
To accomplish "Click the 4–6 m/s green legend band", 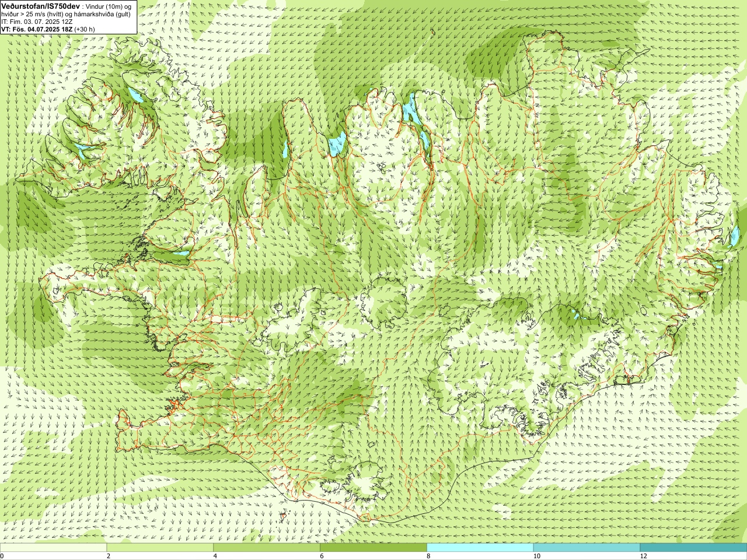I will [267, 548].
